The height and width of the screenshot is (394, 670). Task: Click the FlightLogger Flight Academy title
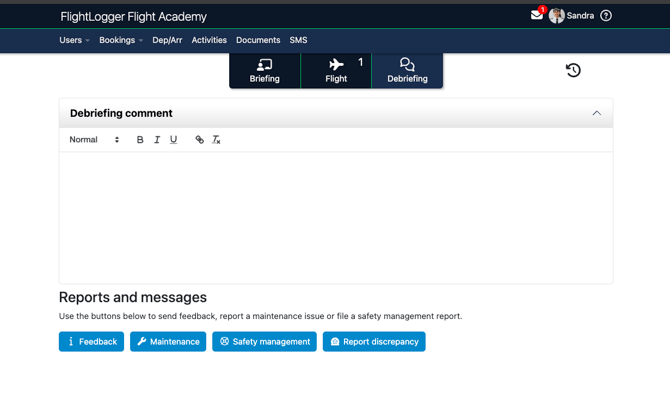[x=133, y=17]
